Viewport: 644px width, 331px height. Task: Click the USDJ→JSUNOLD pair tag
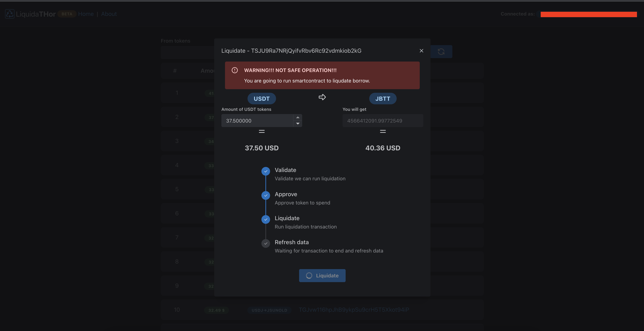pyautogui.click(x=269, y=310)
